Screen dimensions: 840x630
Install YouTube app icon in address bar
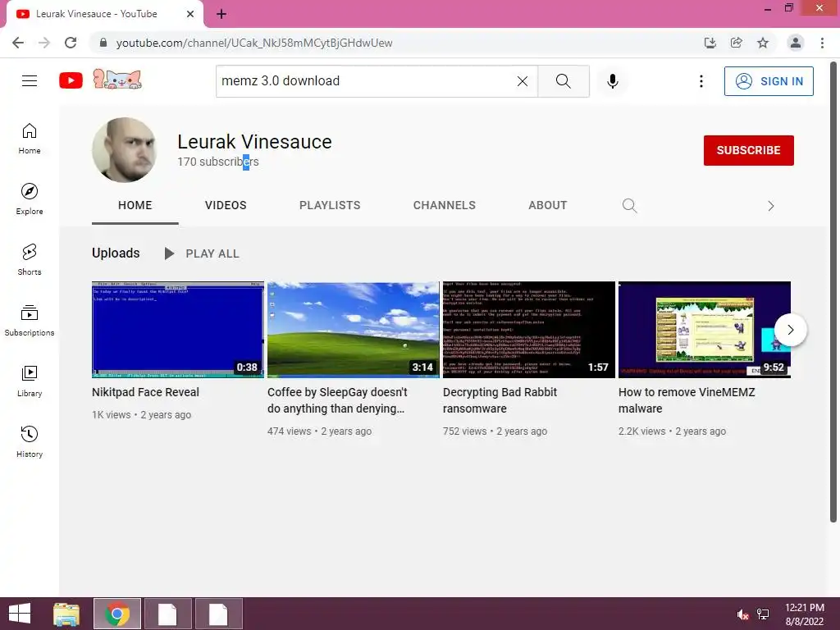click(x=710, y=43)
